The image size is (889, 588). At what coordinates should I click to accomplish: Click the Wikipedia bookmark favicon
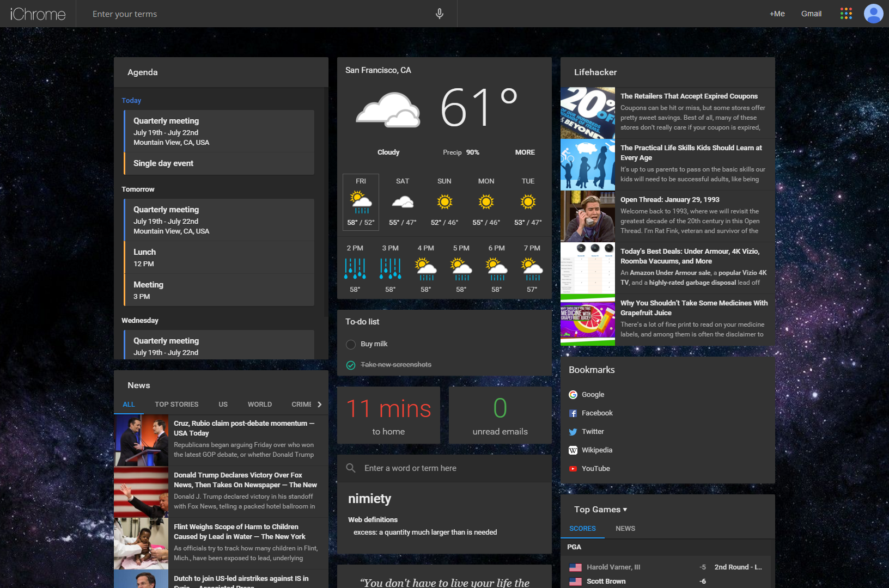tap(573, 450)
